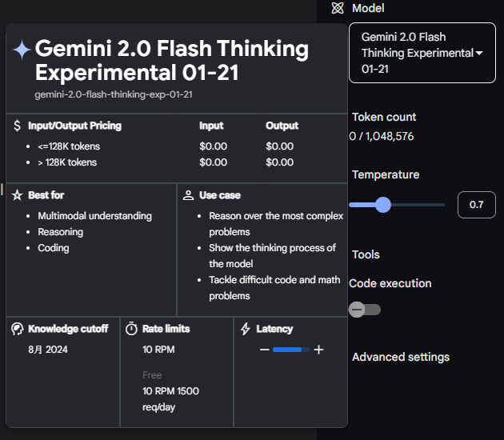
Task: Click the Input/Output Pricing heading
Action: click(x=74, y=126)
